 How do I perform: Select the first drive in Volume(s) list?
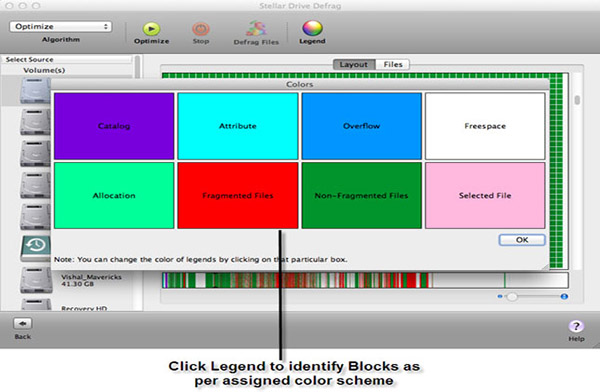(36, 90)
